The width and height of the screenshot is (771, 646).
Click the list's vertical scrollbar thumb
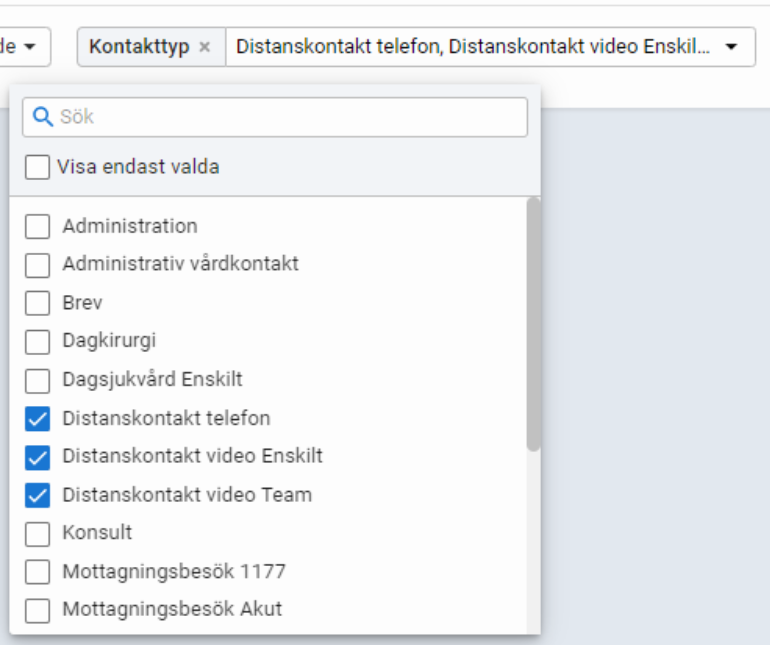click(533, 325)
